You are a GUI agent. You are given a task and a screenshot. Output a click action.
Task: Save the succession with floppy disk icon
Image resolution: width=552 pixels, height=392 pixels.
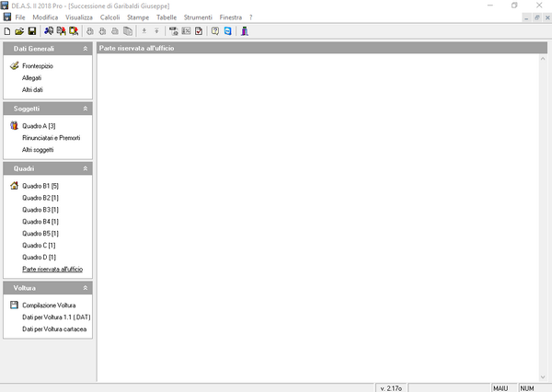(32, 31)
